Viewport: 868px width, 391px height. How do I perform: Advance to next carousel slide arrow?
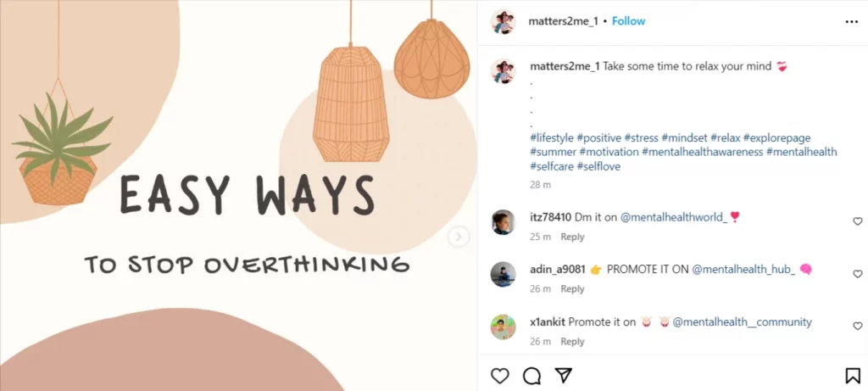[x=459, y=237]
